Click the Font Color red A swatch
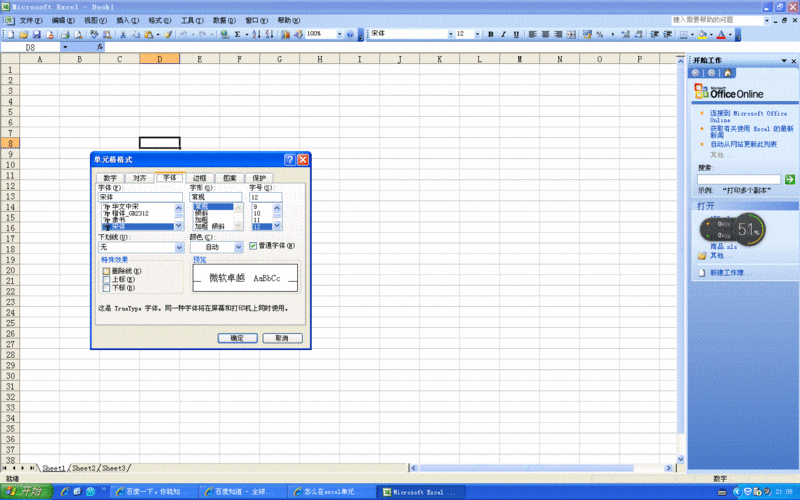This screenshot has width=800, height=500. pyautogui.click(x=721, y=34)
